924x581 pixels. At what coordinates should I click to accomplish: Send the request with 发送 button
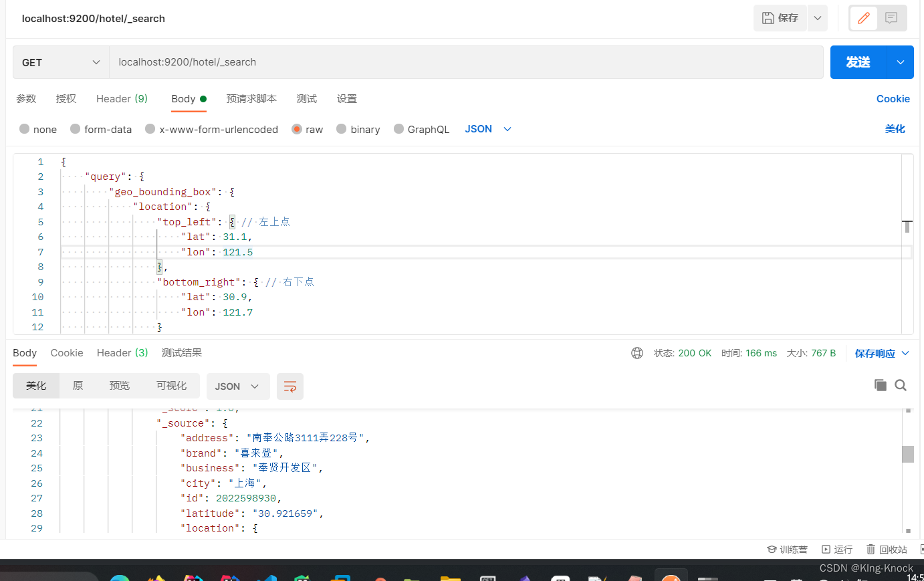click(858, 62)
